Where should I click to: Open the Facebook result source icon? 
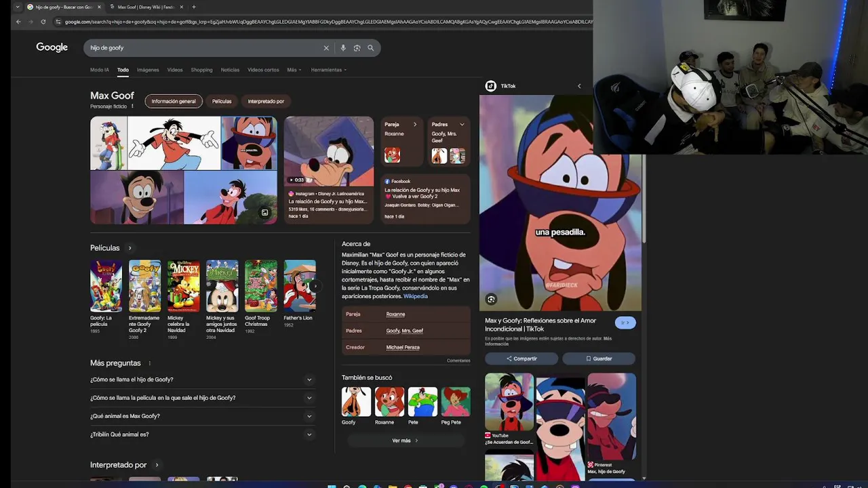(x=387, y=182)
